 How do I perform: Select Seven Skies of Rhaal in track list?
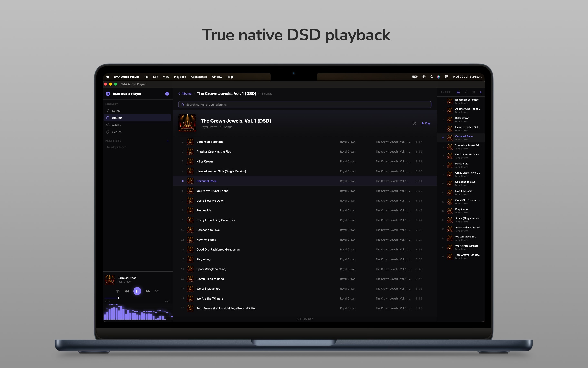click(x=305, y=279)
